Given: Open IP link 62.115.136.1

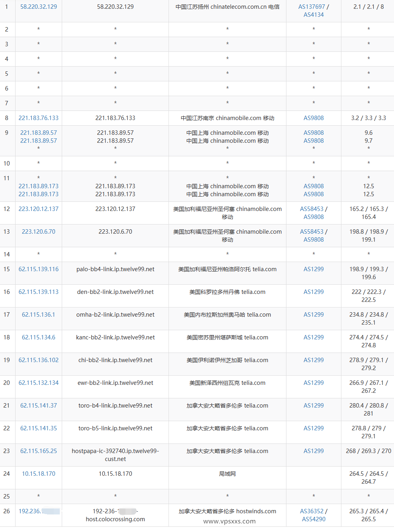Looking at the screenshot, I should 39,315.
